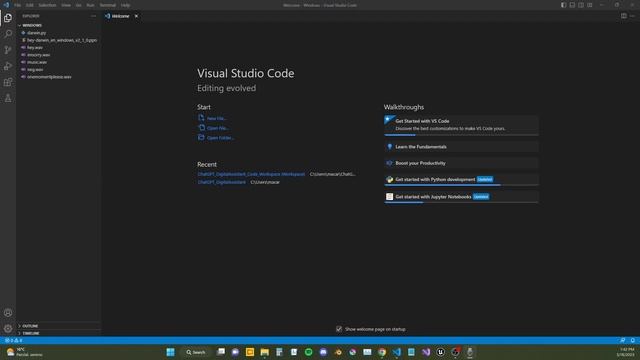Open the Edit menu
The width and height of the screenshot is (640, 360).
30,5
